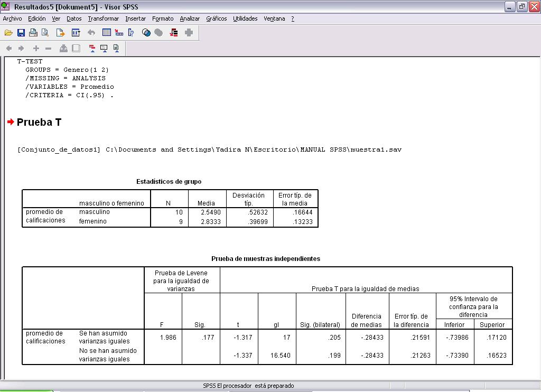Click the gl value 16.540 cell
The image size is (541, 392).
(280, 356)
